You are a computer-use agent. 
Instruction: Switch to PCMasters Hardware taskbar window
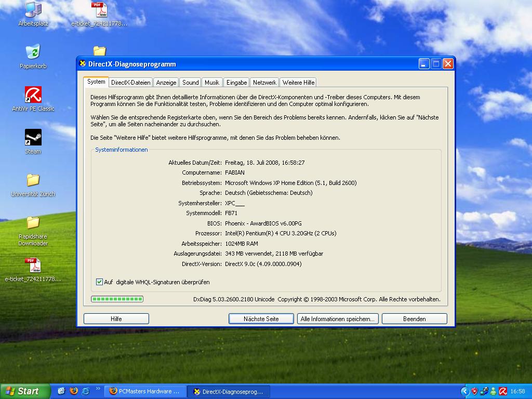(147, 391)
